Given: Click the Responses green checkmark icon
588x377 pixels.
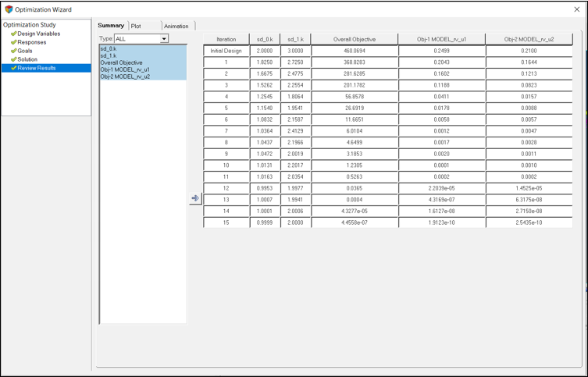Looking at the screenshot, I should [x=13, y=42].
